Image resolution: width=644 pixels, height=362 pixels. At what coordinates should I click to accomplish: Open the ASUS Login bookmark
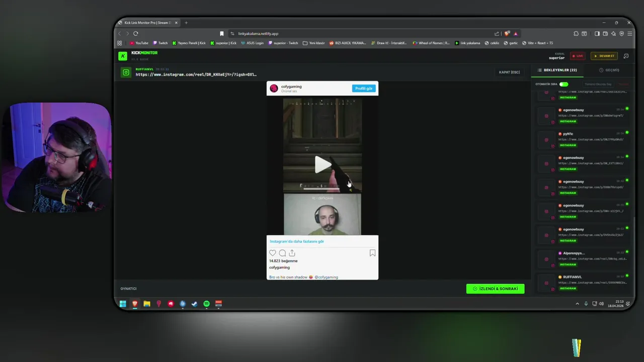(x=252, y=43)
